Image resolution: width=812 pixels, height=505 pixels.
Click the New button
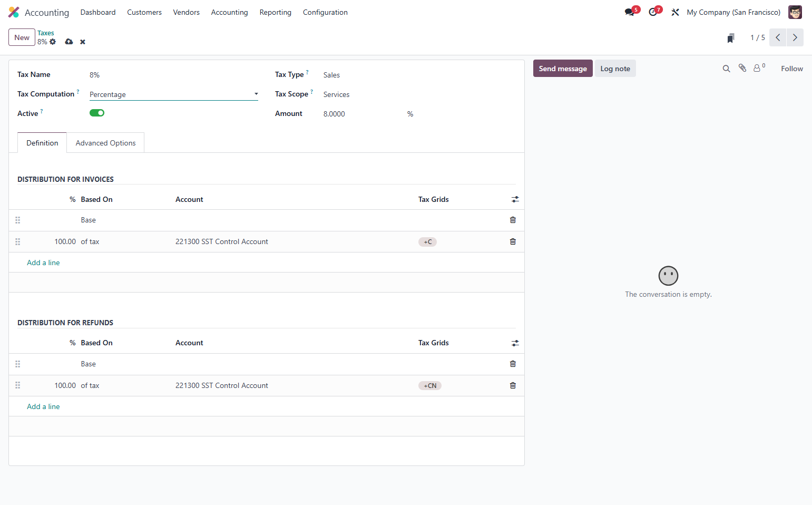coord(22,37)
